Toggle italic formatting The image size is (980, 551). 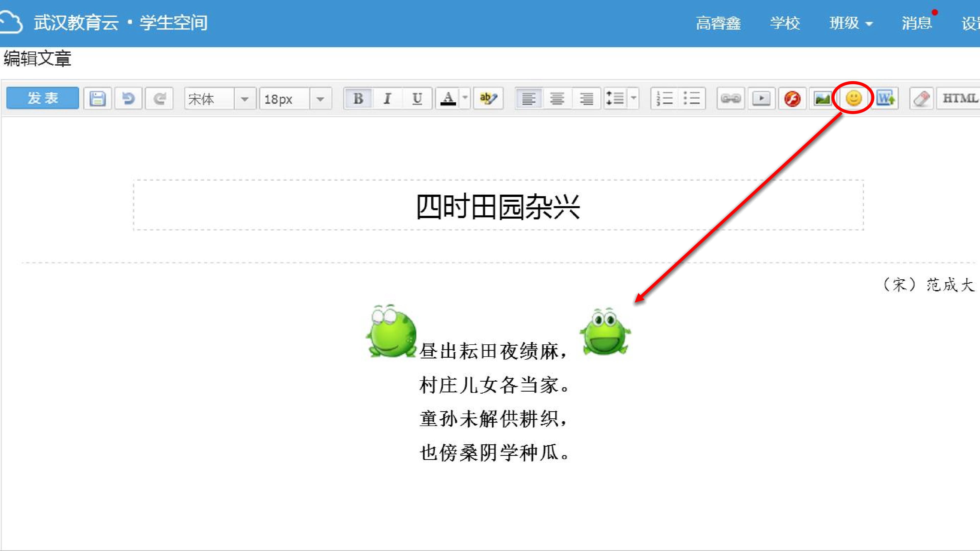[387, 98]
